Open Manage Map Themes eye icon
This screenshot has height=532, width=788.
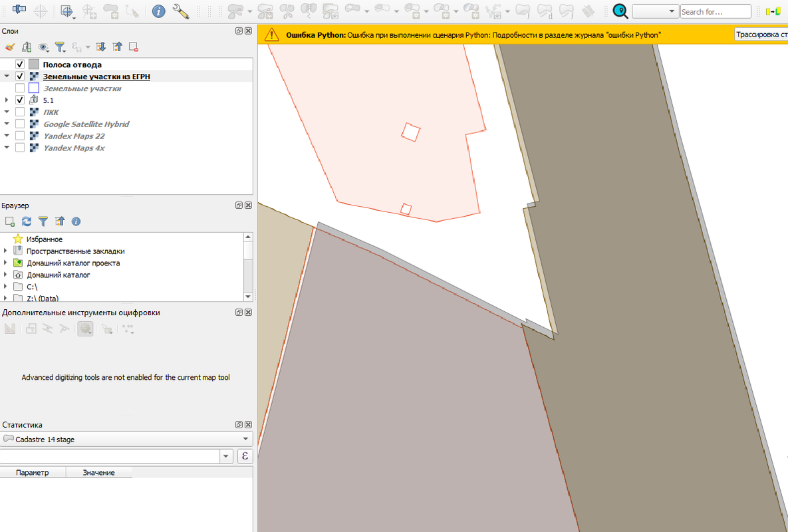(x=44, y=47)
